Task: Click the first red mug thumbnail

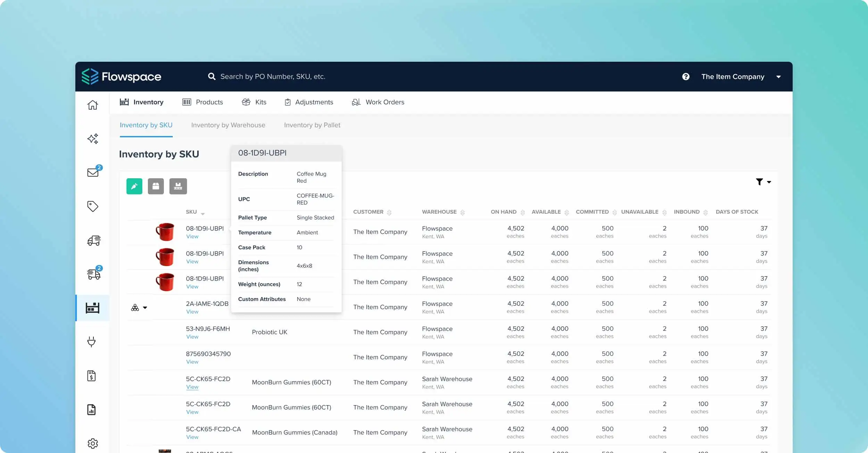Action: [165, 232]
